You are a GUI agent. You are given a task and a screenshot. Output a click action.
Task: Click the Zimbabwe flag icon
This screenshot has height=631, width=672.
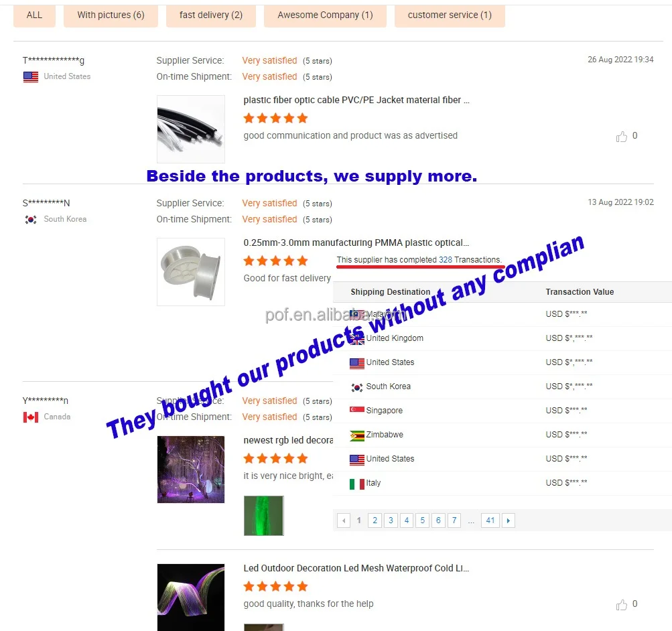coord(357,435)
